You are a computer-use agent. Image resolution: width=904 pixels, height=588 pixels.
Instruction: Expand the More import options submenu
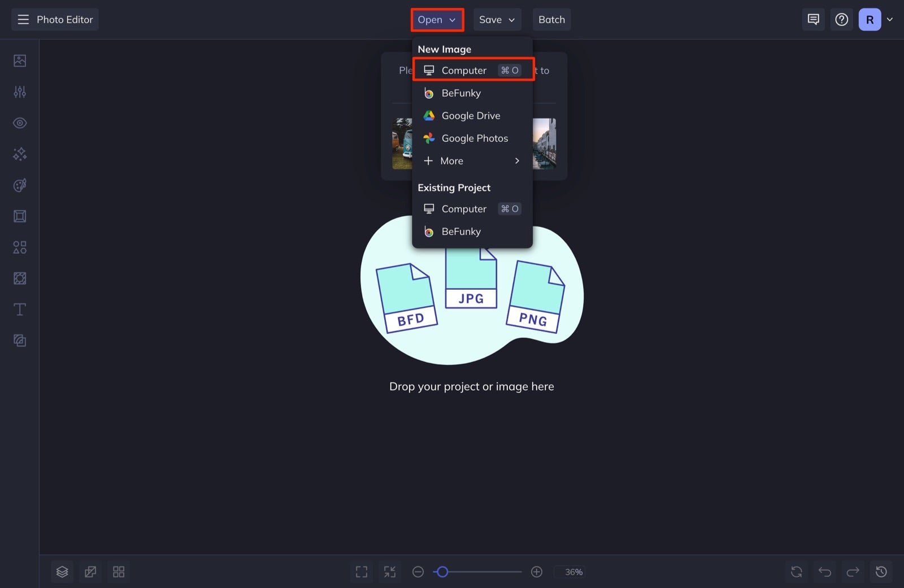coord(472,160)
